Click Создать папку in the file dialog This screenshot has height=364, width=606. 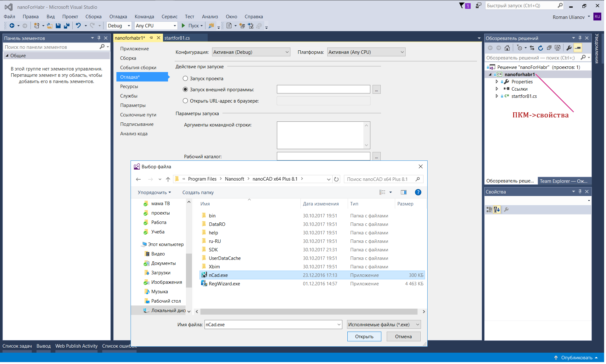[x=198, y=193]
